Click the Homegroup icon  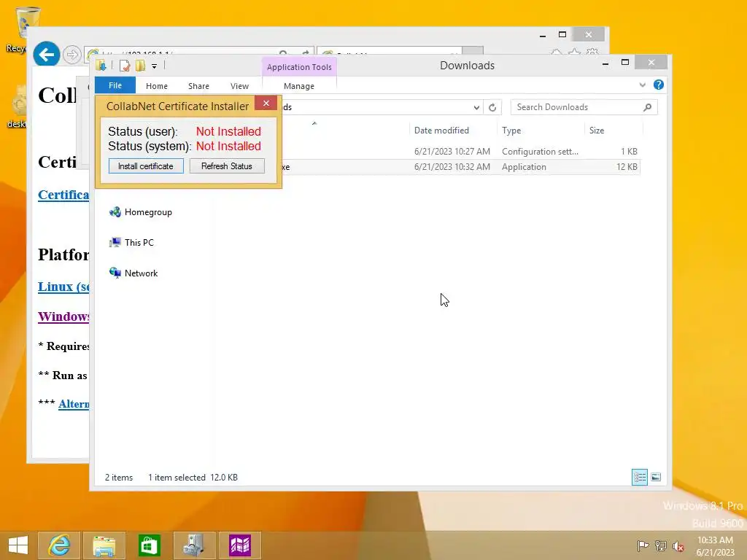(115, 212)
